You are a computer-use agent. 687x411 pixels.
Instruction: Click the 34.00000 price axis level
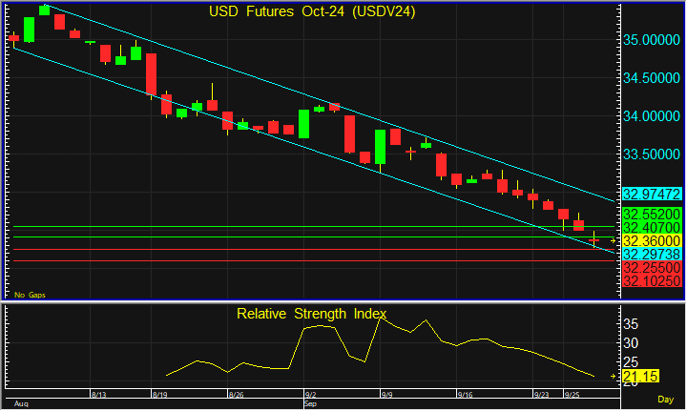coord(652,117)
